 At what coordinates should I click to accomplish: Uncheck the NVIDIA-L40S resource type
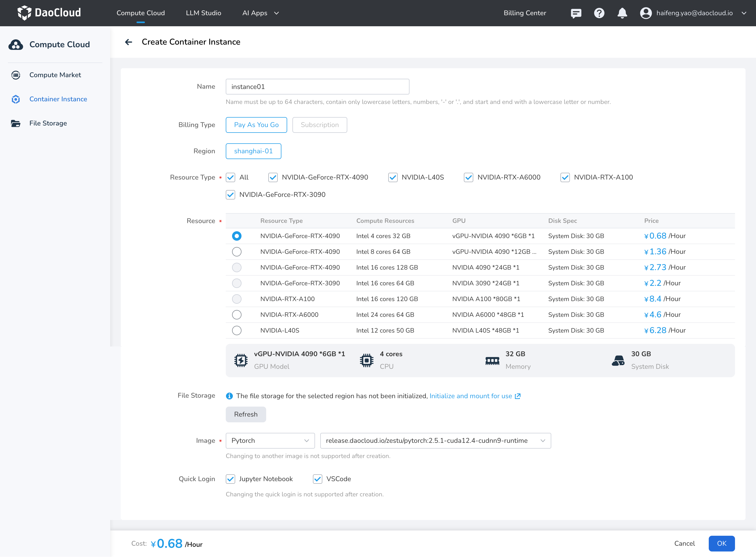393,177
